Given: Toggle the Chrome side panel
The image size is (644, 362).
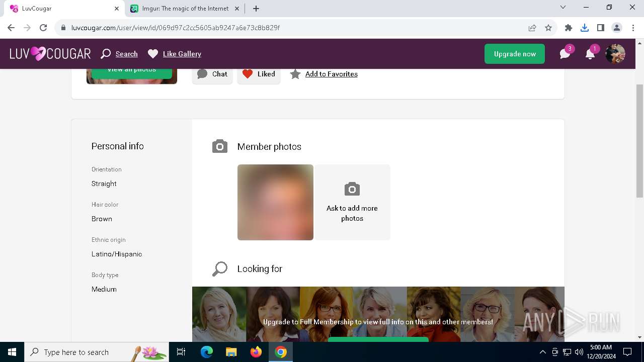Looking at the screenshot, I should [x=601, y=28].
